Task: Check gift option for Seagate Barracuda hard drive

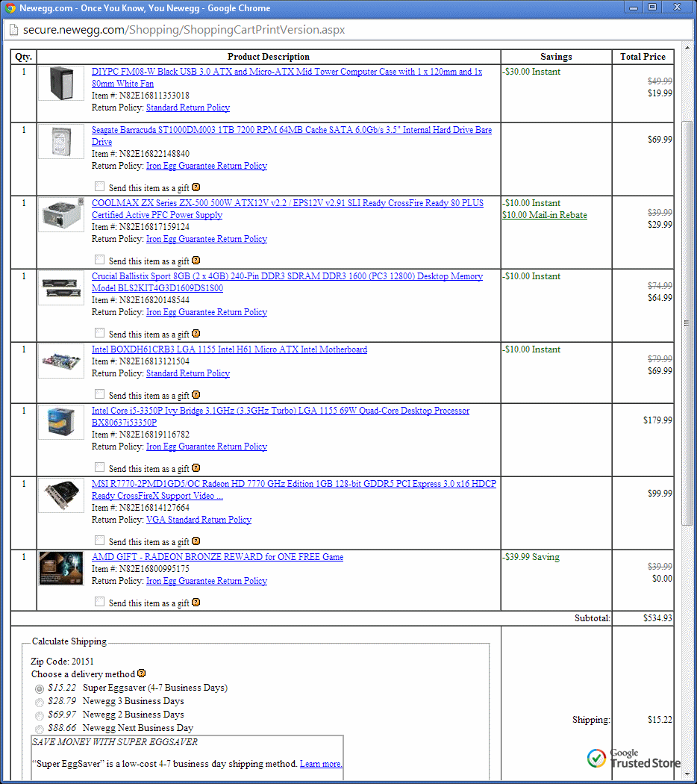Action: pyautogui.click(x=99, y=187)
